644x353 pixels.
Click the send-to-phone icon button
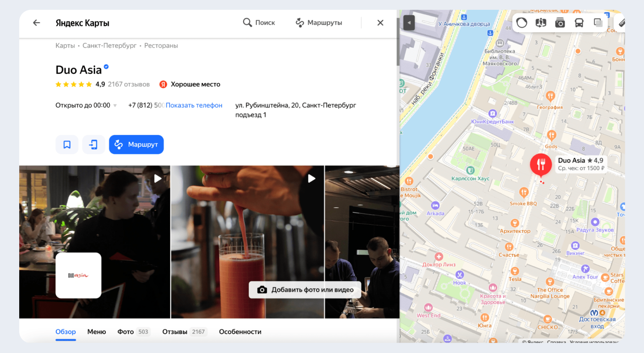click(x=93, y=144)
